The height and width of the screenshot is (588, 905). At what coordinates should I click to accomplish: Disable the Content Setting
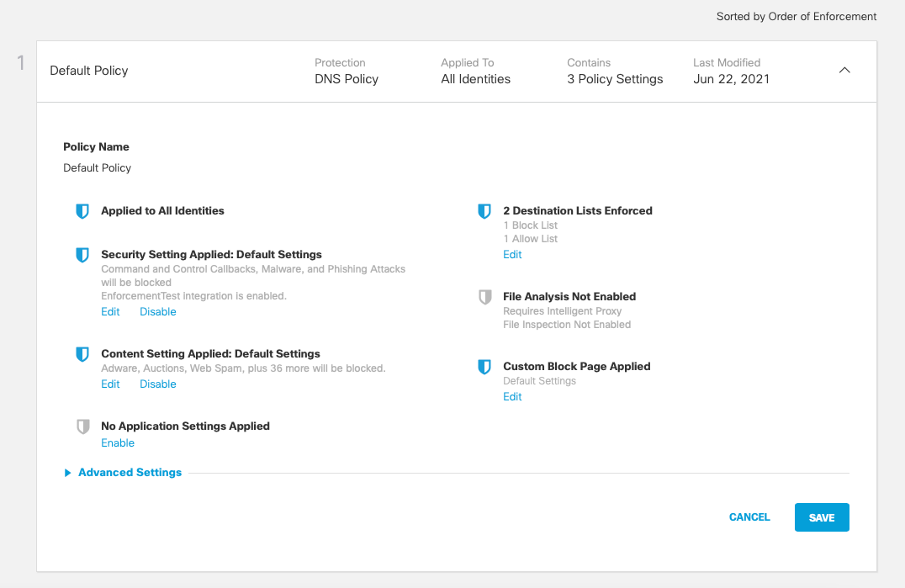pyautogui.click(x=157, y=384)
